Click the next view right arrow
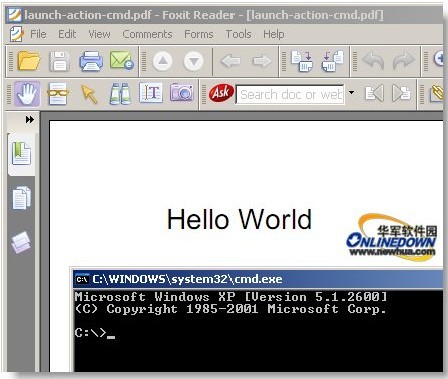Viewport: 448px width, 379px height. [x=262, y=61]
